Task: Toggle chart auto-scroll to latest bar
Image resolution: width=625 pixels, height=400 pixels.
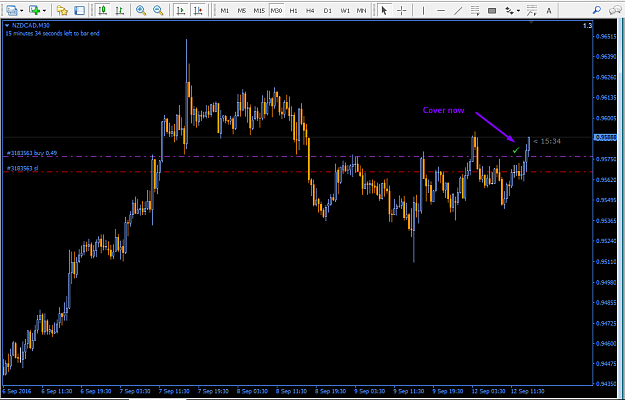Action: (x=181, y=10)
